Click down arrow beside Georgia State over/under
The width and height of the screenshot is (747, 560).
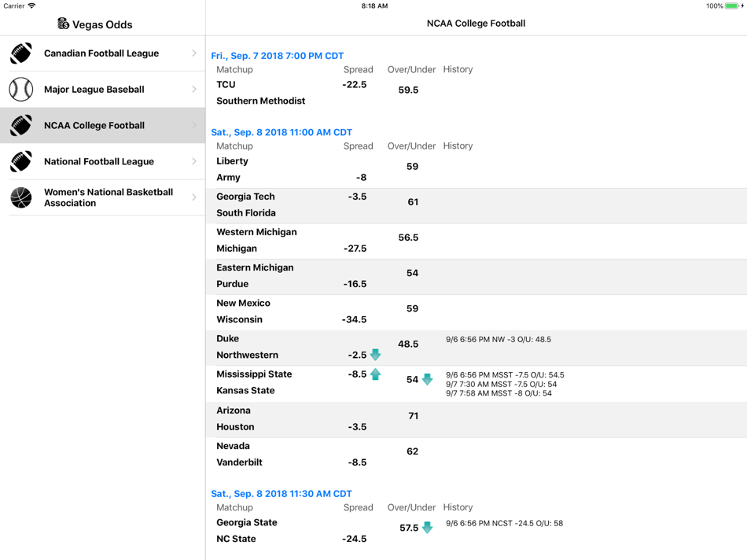427,528
